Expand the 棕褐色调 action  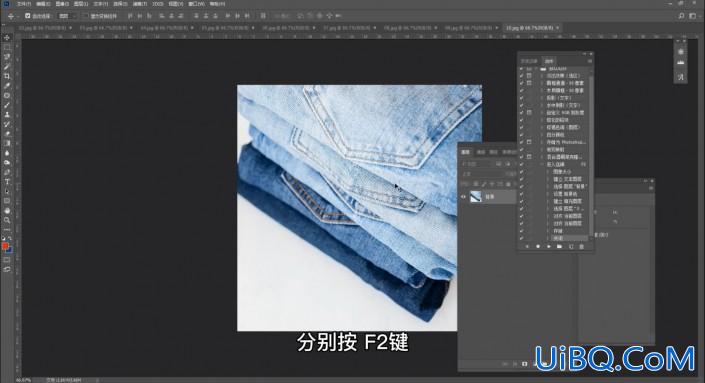[x=542, y=127]
